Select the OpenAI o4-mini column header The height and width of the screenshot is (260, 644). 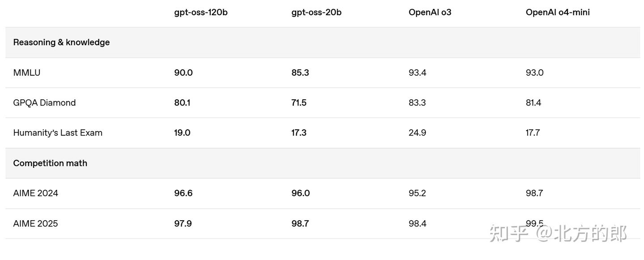[558, 13]
